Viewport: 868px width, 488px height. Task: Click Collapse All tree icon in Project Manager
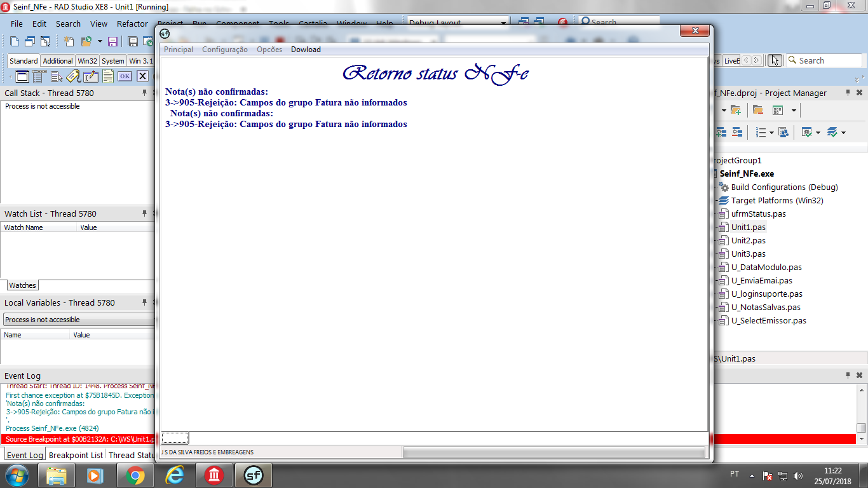737,132
